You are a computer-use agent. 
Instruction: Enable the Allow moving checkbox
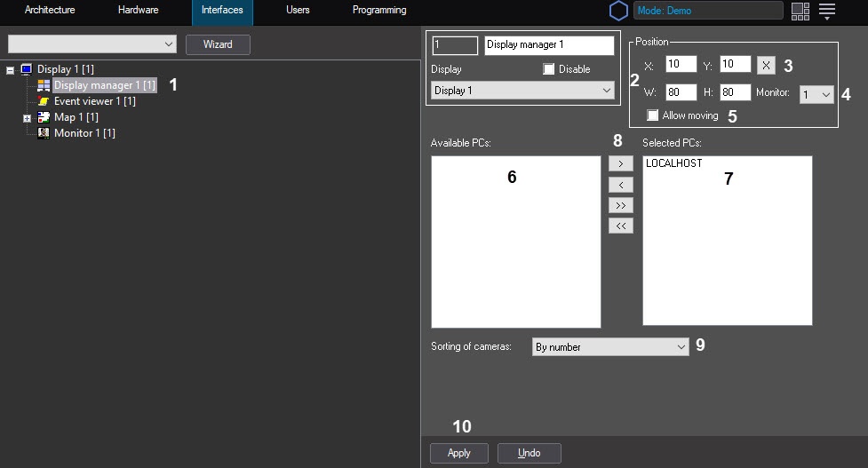653,115
